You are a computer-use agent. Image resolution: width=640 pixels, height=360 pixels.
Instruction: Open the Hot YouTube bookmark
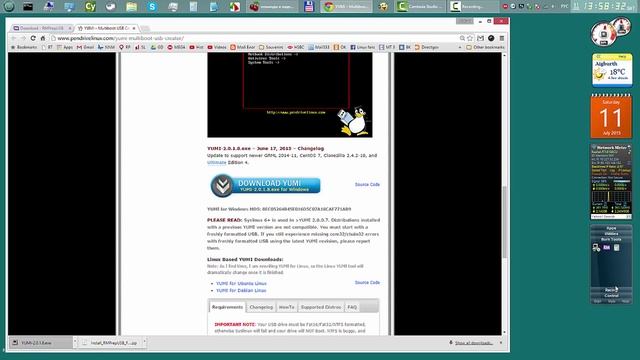click(196, 47)
